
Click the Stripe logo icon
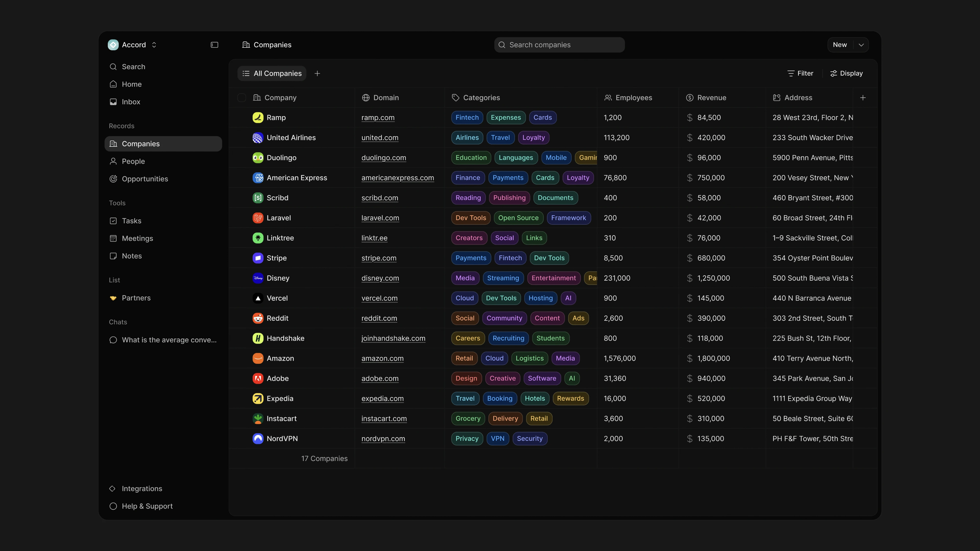coord(258,258)
